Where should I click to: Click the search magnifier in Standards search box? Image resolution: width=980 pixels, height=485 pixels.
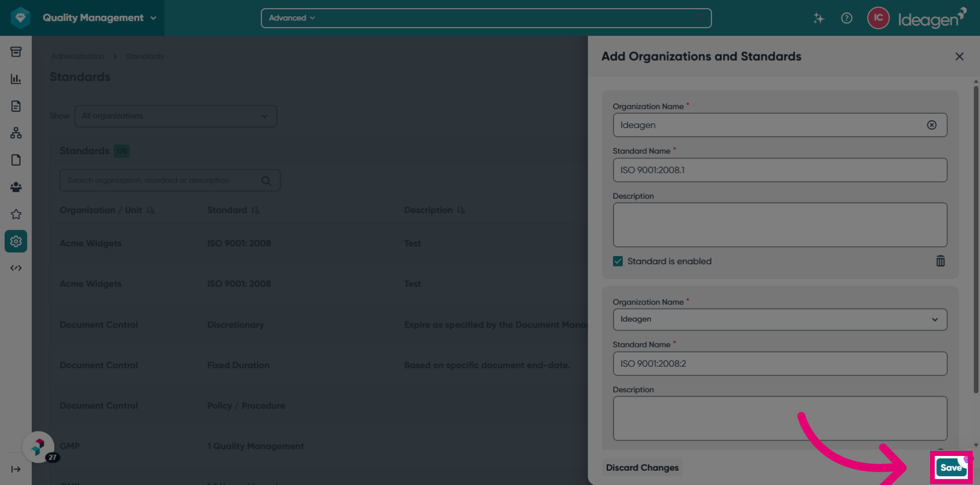[x=266, y=181]
